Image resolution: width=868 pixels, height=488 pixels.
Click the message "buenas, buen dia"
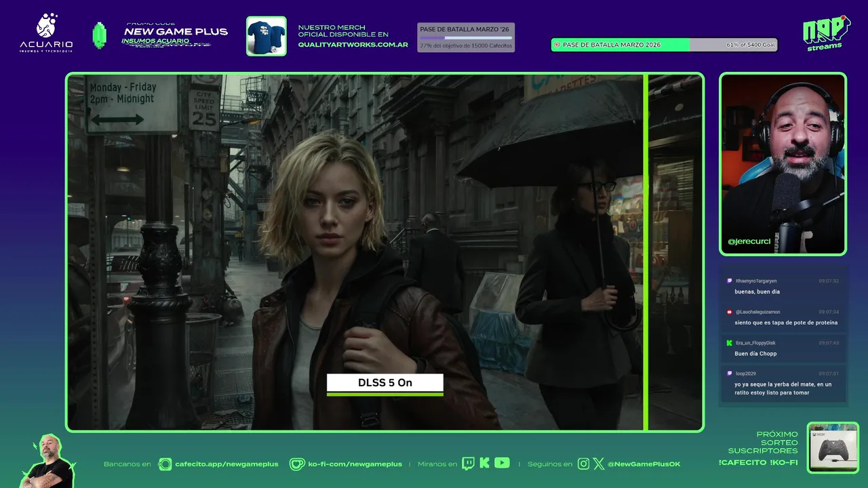(757, 291)
